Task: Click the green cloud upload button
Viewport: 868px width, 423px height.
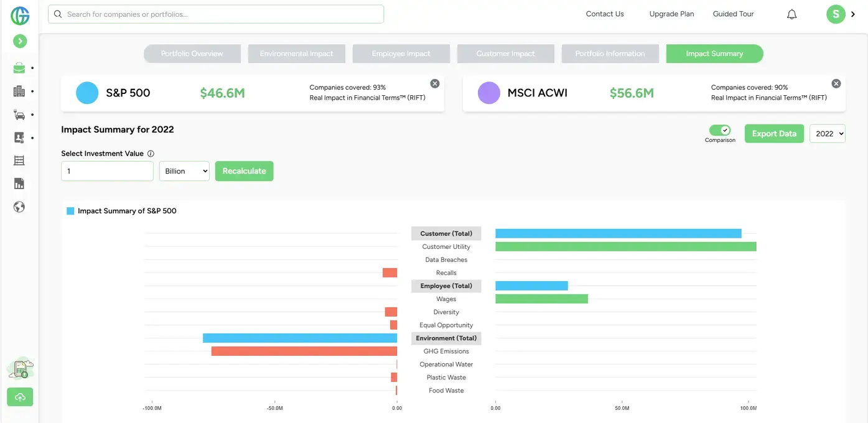Action: tap(20, 397)
